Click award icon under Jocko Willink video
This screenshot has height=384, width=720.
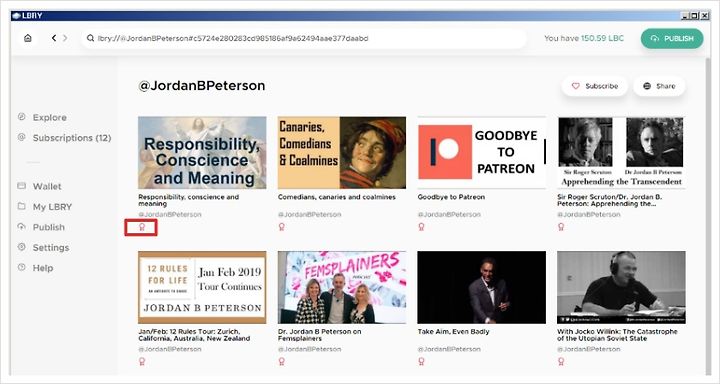point(561,362)
